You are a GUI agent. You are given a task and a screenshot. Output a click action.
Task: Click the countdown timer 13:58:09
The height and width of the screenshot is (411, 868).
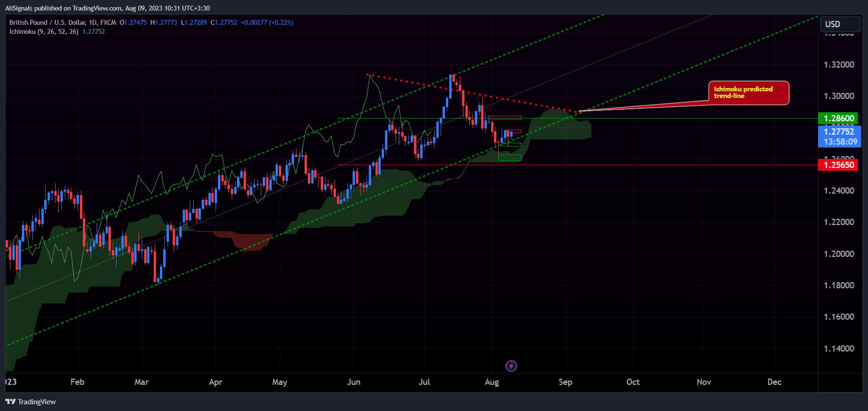point(840,142)
